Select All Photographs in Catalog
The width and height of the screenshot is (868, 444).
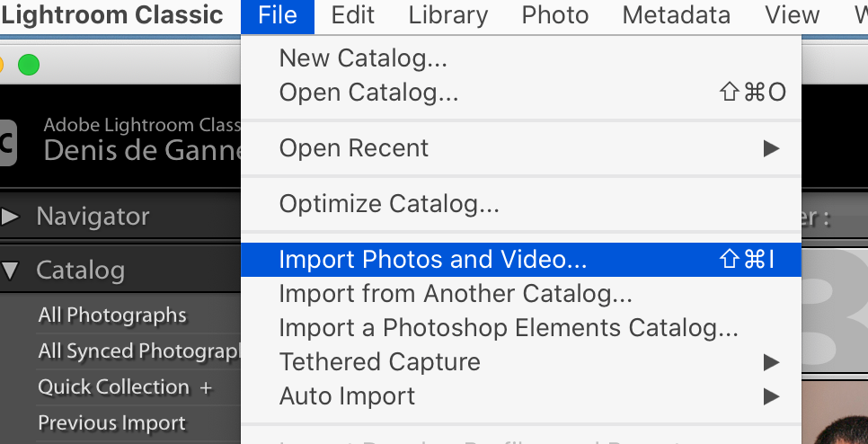(x=112, y=315)
